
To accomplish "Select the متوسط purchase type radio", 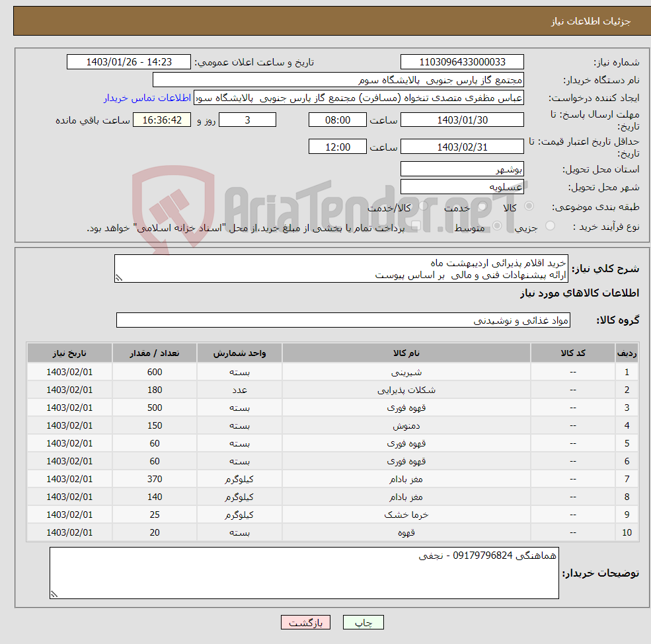I will tap(497, 226).
